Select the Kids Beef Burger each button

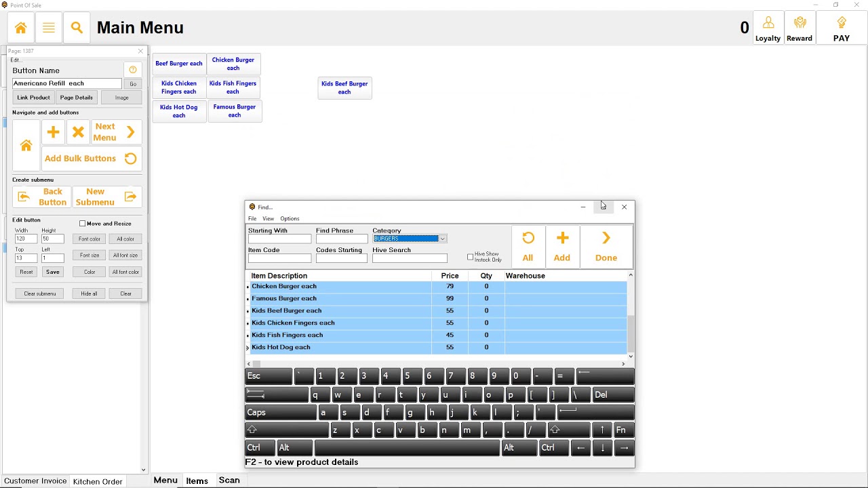click(344, 88)
